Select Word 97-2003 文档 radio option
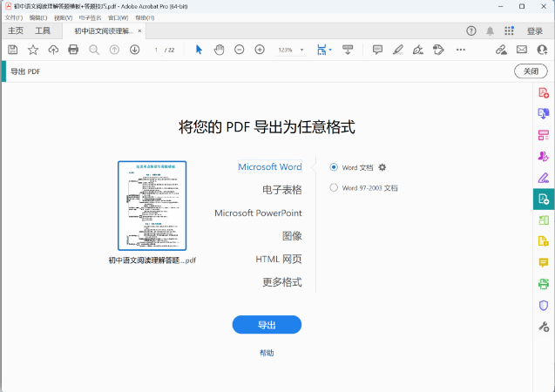This screenshot has width=555, height=392. coord(334,187)
